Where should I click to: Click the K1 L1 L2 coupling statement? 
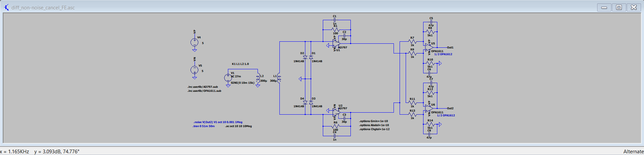click(x=240, y=64)
